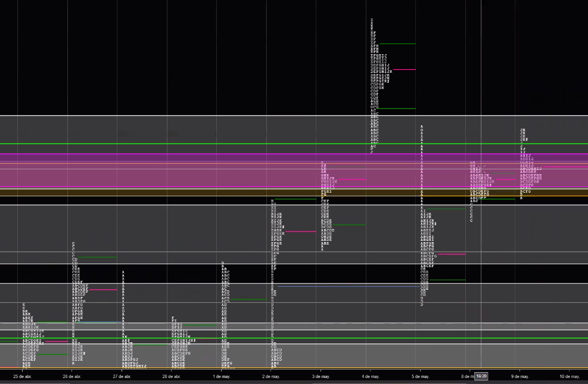The width and height of the screenshot is (588, 384).
Task: Select the 1 de may. date label
Action: [x=222, y=376]
